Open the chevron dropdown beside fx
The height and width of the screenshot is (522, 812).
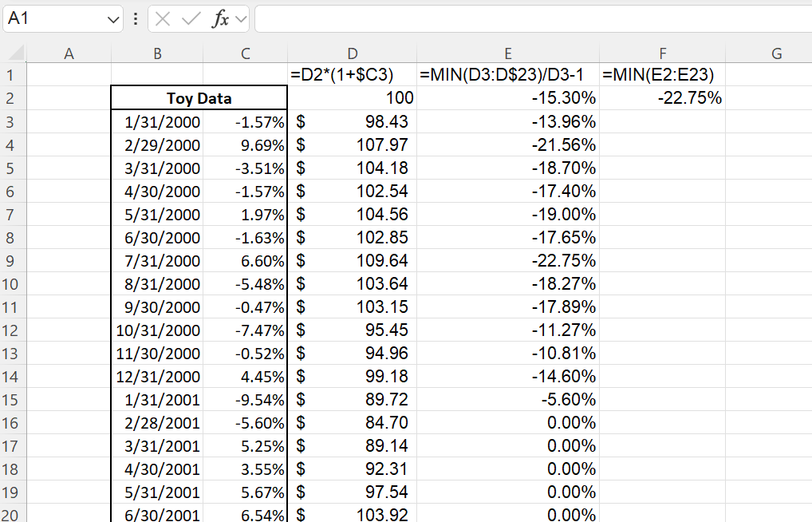[241, 19]
